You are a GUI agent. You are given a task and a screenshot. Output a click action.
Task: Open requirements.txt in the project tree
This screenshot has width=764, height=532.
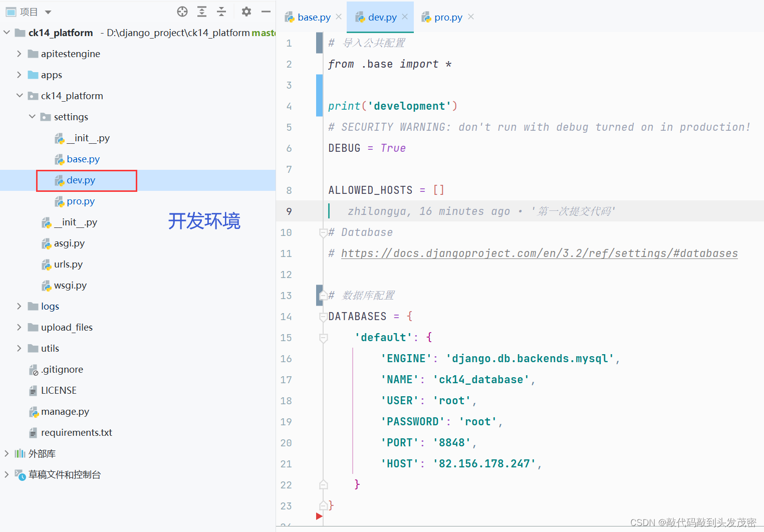(x=70, y=432)
